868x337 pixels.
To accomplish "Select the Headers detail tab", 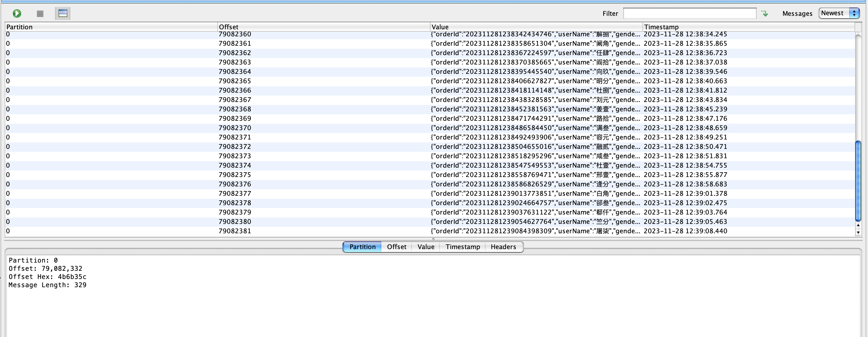I will (503, 246).
